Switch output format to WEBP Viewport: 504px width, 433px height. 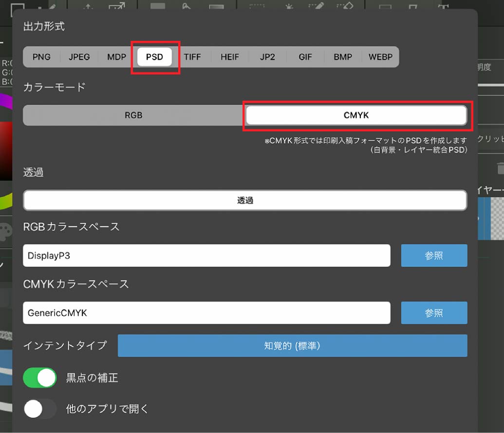point(380,57)
